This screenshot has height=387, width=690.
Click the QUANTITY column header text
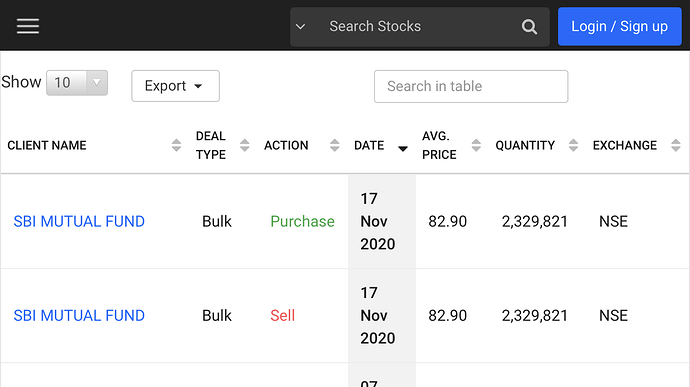coord(525,145)
